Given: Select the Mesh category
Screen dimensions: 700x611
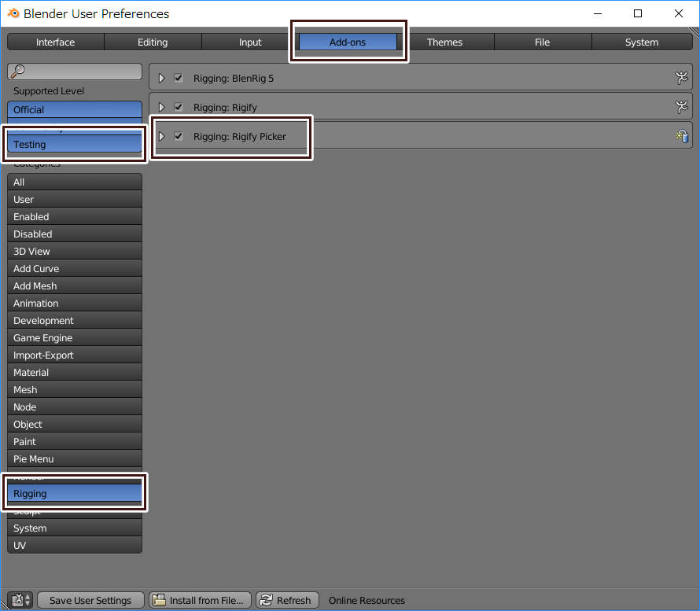Looking at the screenshot, I should coord(75,389).
